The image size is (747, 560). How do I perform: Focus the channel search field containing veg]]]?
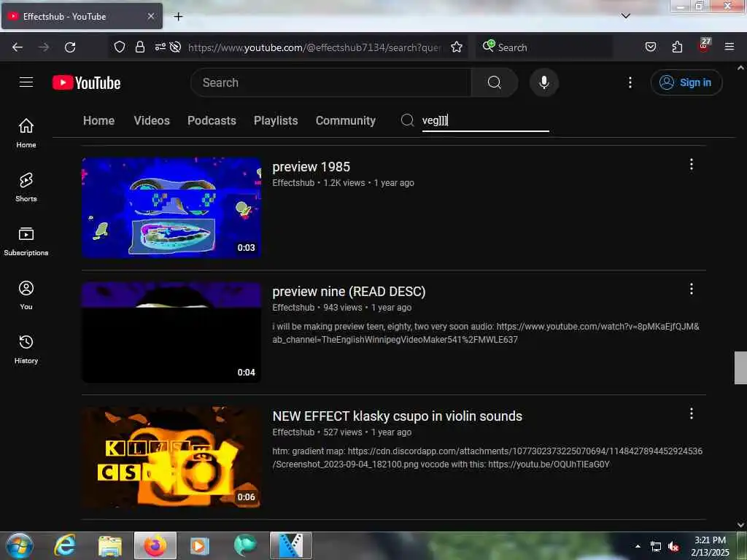pos(485,120)
